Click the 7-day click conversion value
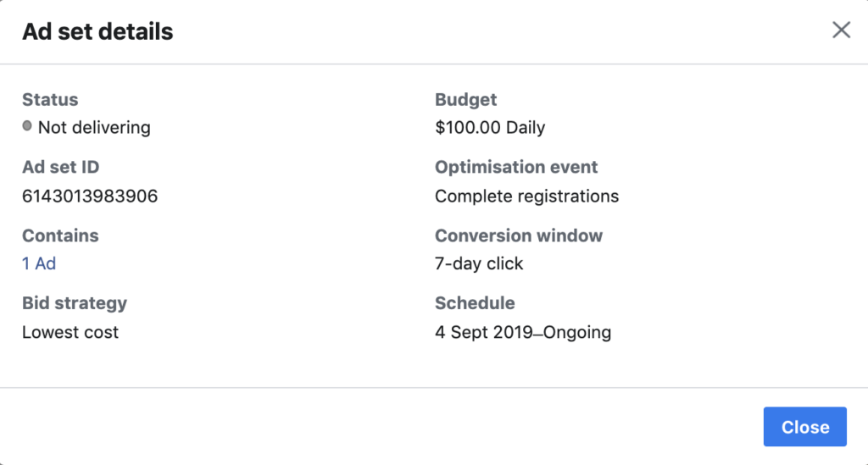Screen dimensions: 868x465 [x=479, y=263]
